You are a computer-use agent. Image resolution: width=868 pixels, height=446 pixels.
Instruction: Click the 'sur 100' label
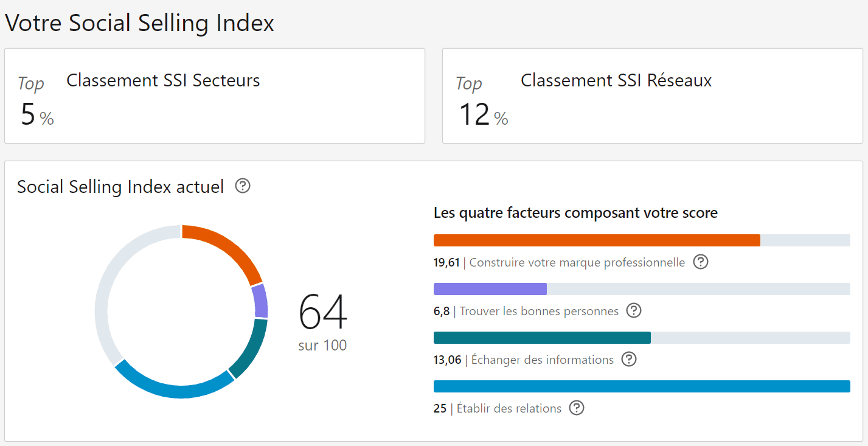[x=322, y=346]
